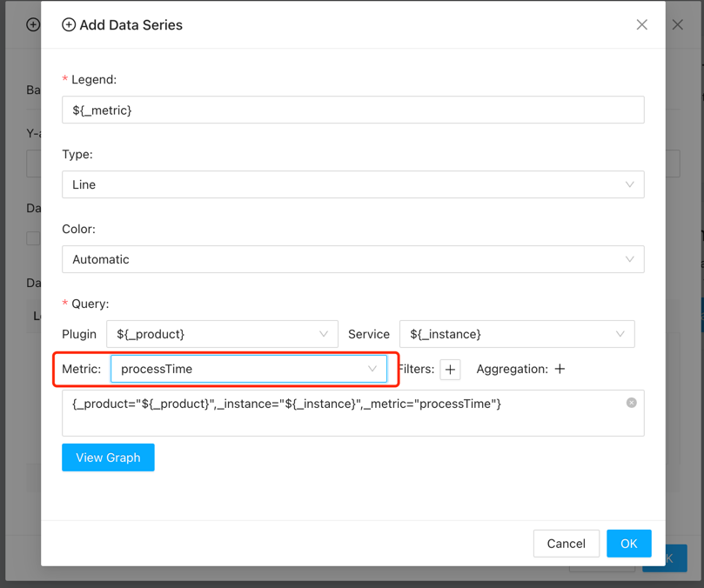
Task: Toggle the dimmed checkbox behind the dialog
Action: (33, 238)
